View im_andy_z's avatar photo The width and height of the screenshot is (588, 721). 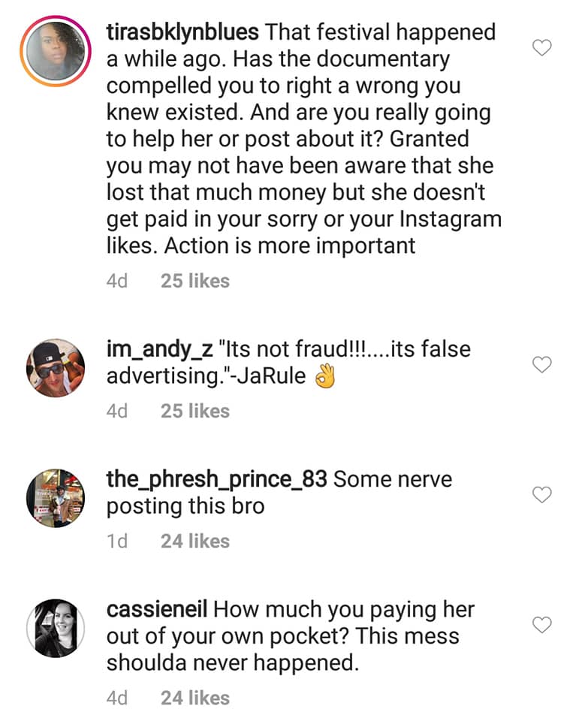[56, 368]
